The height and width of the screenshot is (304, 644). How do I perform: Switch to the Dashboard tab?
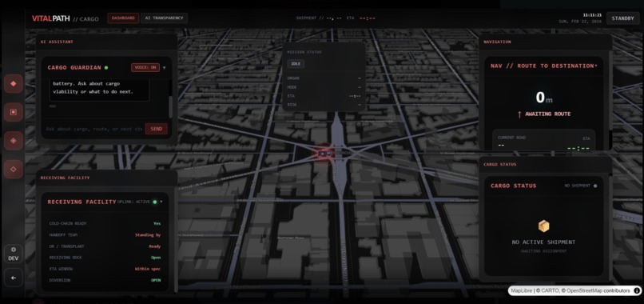tap(123, 18)
